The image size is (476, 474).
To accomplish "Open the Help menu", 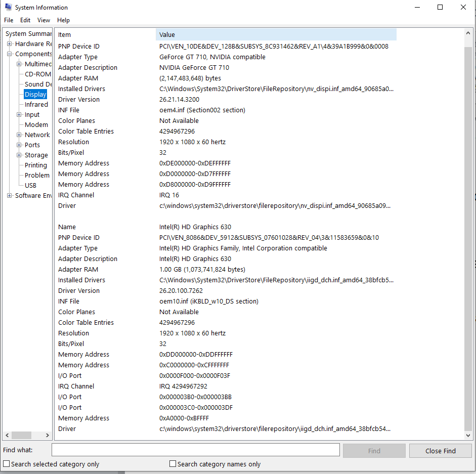I will tap(63, 20).
